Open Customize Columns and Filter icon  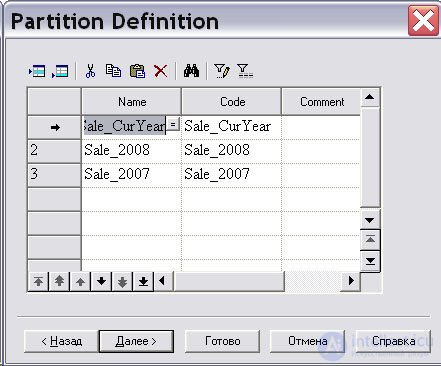[x=222, y=71]
